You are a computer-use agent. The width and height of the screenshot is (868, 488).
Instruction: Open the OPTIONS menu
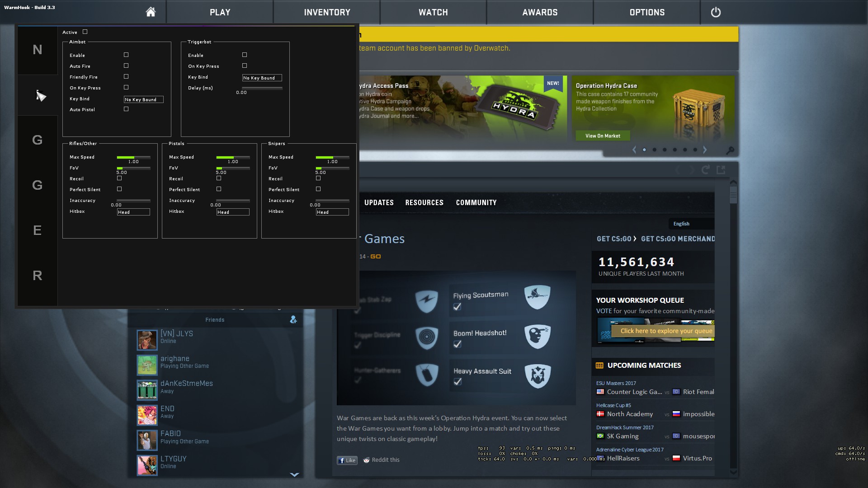(647, 12)
